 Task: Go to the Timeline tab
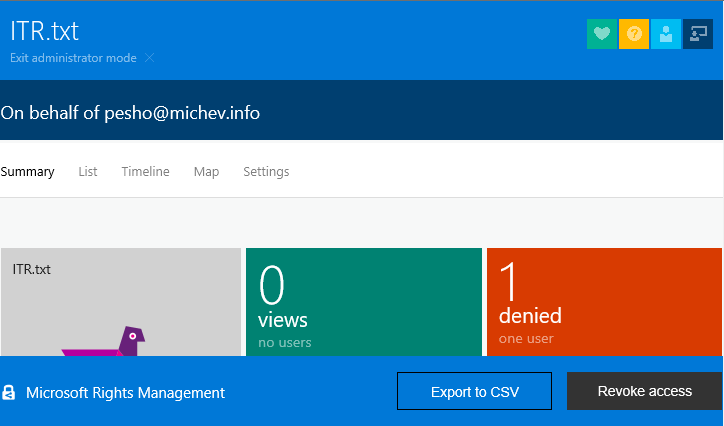click(x=145, y=172)
